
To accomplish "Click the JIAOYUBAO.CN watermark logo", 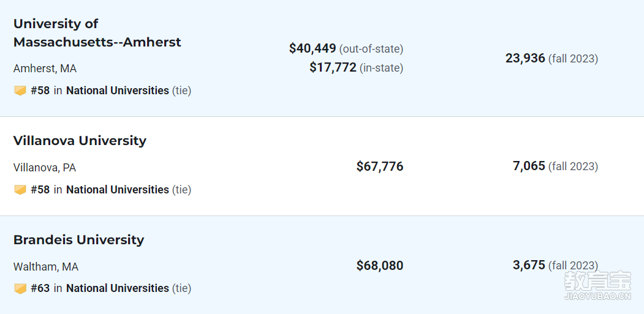I will click(597, 286).
